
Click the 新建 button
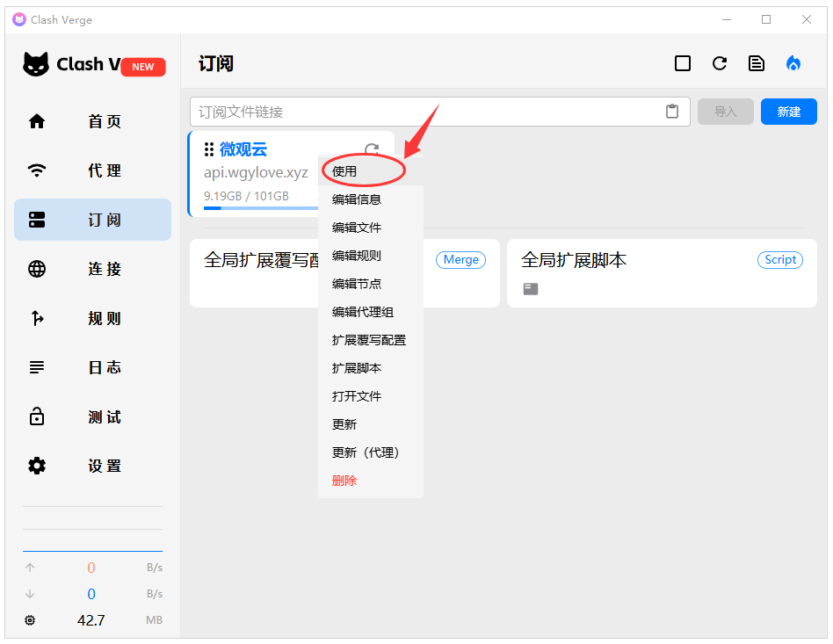788,112
